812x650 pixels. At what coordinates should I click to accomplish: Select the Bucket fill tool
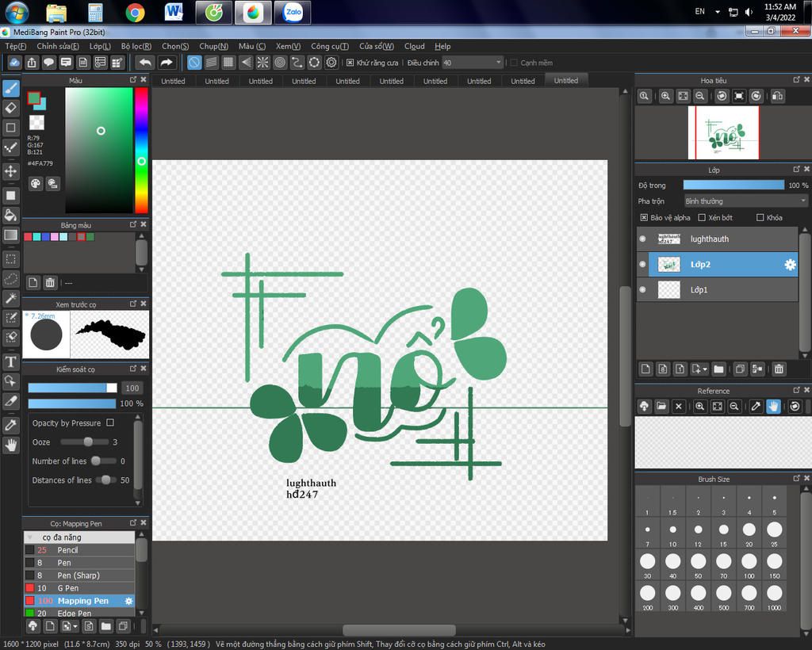click(x=11, y=216)
